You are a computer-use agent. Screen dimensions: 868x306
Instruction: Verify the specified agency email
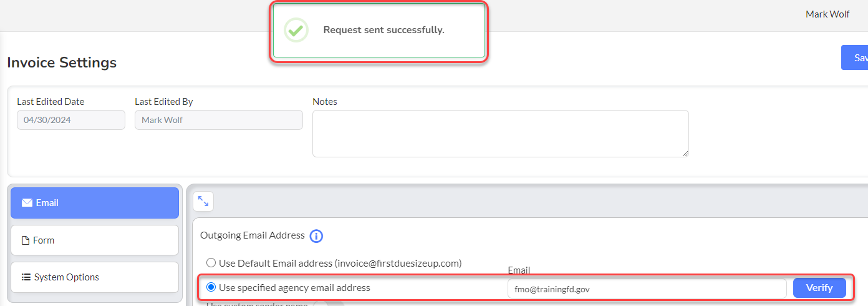click(x=819, y=288)
